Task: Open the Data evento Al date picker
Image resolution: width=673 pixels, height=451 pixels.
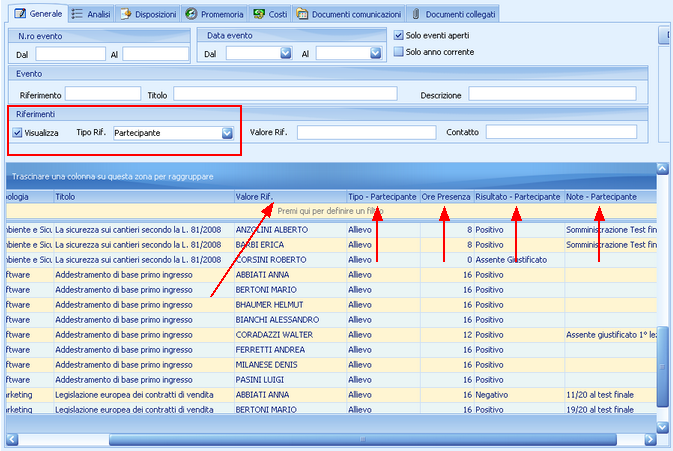Action: [379, 53]
